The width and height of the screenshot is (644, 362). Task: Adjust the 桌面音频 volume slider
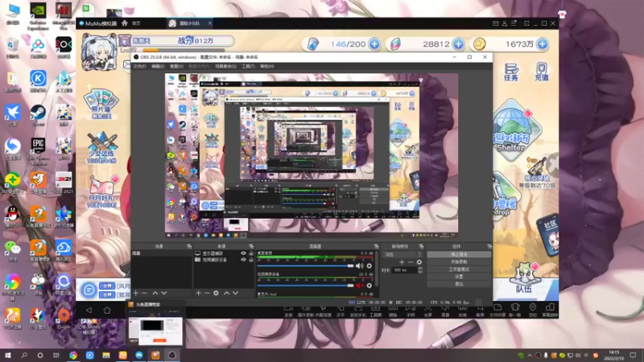coord(305,266)
